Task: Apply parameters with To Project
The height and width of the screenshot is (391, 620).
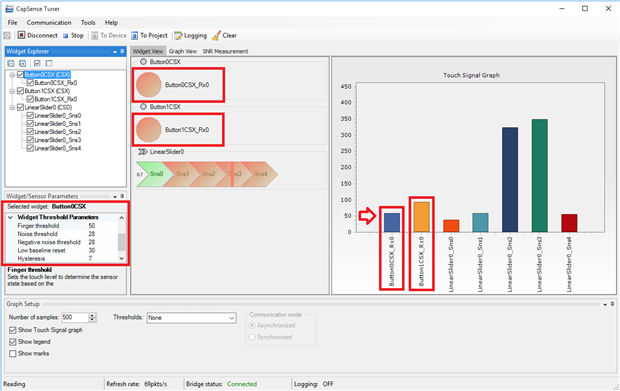Action: [149, 35]
